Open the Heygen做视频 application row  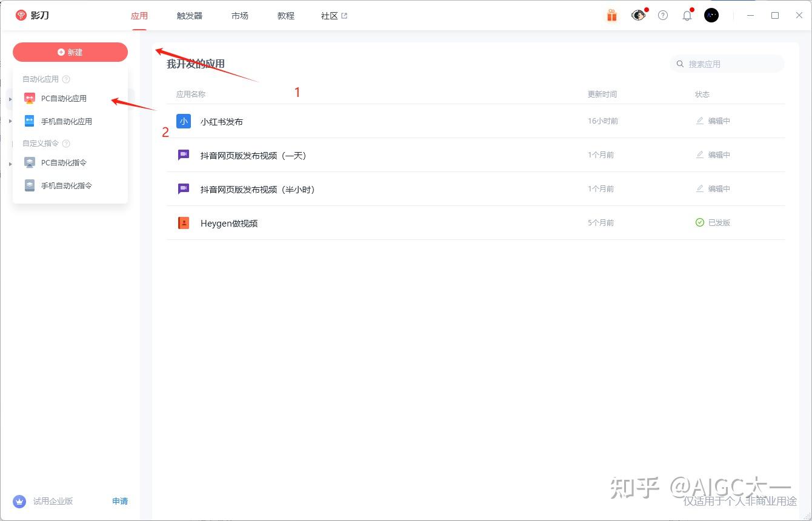click(476, 223)
